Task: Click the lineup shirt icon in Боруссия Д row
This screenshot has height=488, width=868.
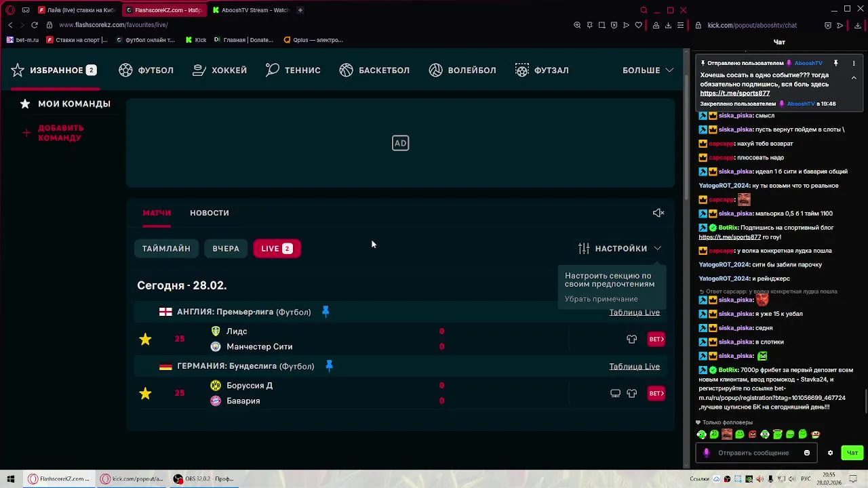Action: click(631, 393)
